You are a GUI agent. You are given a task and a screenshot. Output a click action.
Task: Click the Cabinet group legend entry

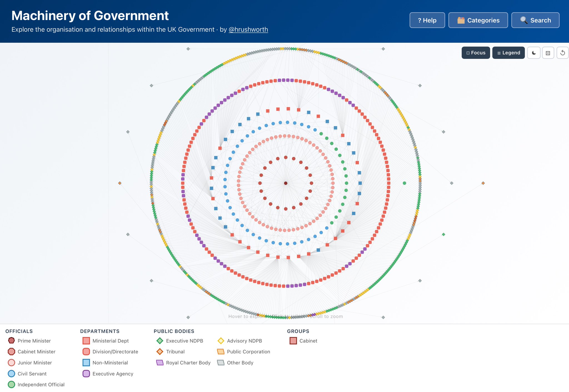pos(303,341)
